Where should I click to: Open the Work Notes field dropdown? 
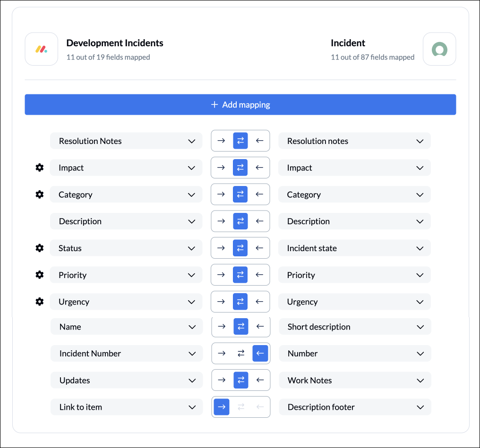pyautogui.click(x=355, y=380)
